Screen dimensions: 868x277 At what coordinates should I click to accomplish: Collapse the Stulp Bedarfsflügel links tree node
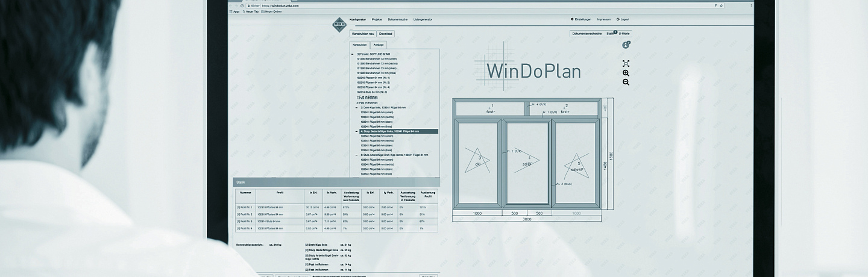(x=357, y=131)
